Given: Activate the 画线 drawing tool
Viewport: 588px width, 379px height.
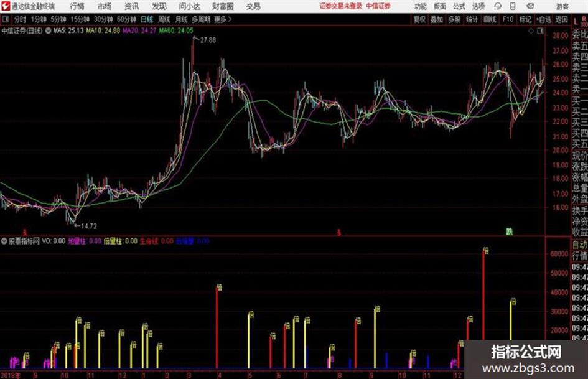Looking at the screenshot, I should [x=490, y=19].
